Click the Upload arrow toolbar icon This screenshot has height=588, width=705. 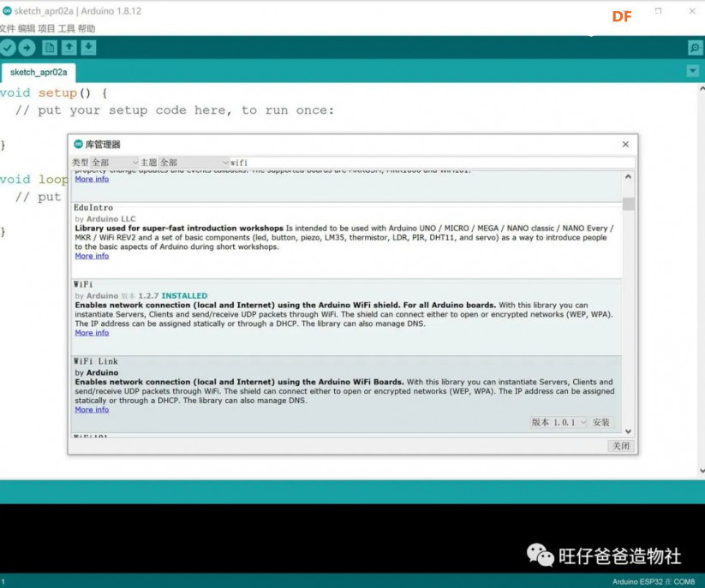click(27, 48)
